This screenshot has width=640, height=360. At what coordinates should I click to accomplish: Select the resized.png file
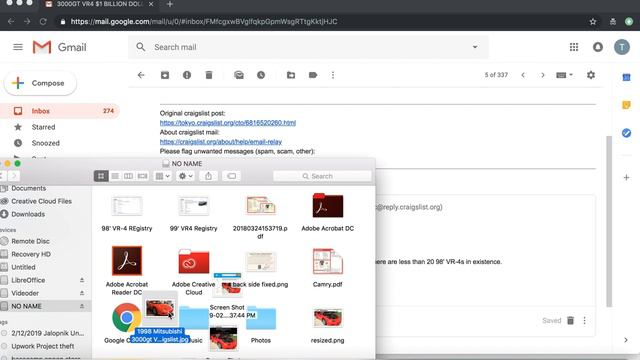pyautogui.click(x=328, y=318)
